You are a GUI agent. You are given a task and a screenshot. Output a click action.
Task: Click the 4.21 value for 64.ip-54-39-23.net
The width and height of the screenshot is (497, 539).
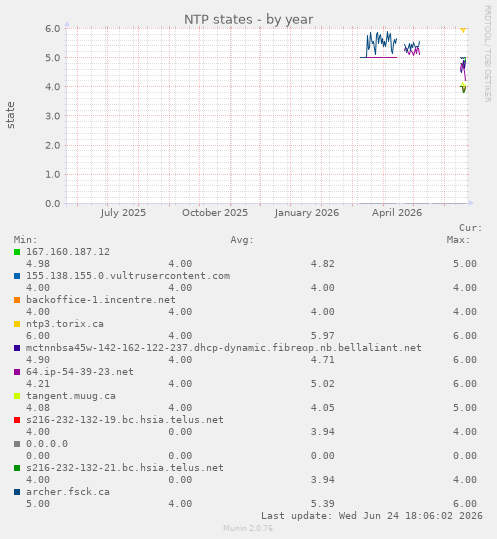[x=38, y=384]
